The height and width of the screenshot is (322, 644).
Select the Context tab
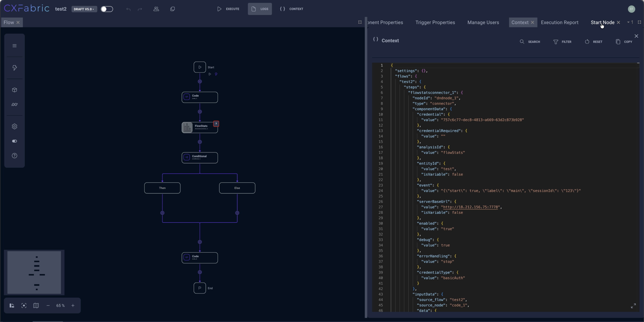tap(520, 23)
